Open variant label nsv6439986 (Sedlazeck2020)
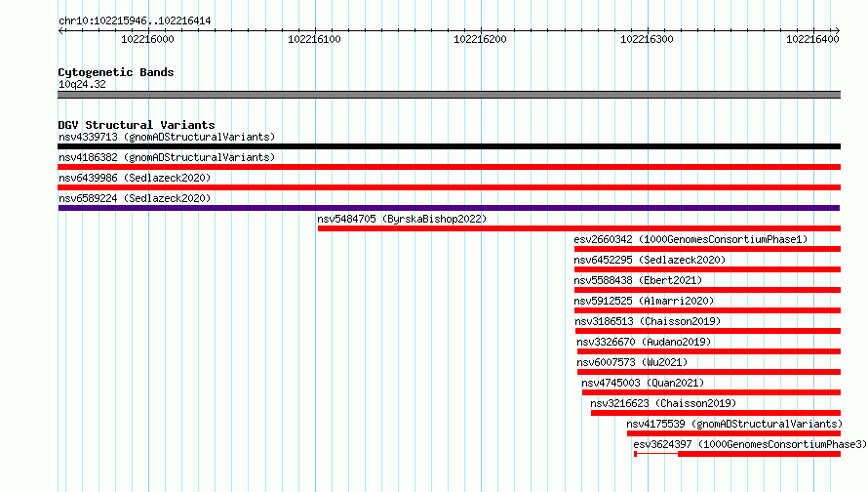The height and width of the screenshot is (492, 868). coord(135,178)
